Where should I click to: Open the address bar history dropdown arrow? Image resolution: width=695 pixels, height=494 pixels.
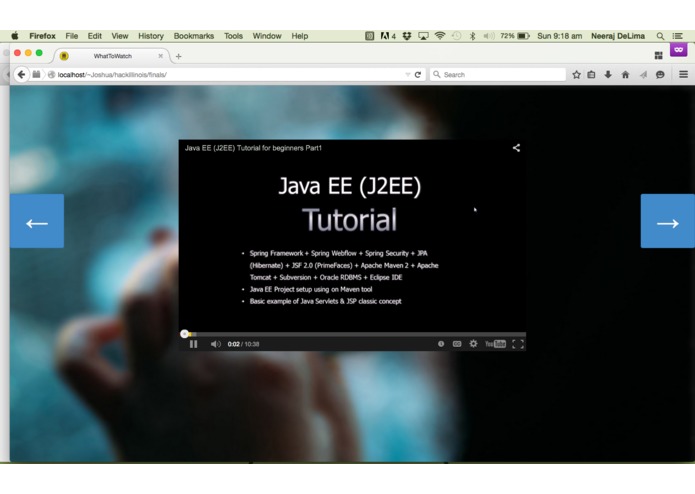coord(407,74)
